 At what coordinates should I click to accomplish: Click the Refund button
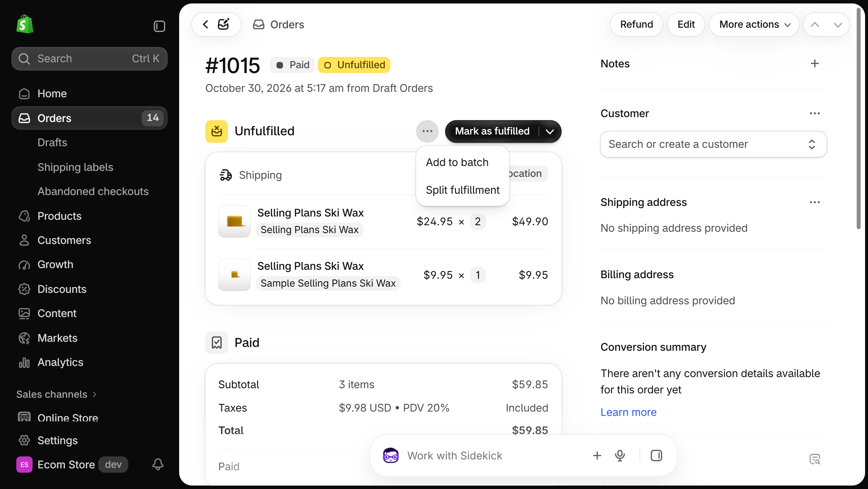[636, 25]
